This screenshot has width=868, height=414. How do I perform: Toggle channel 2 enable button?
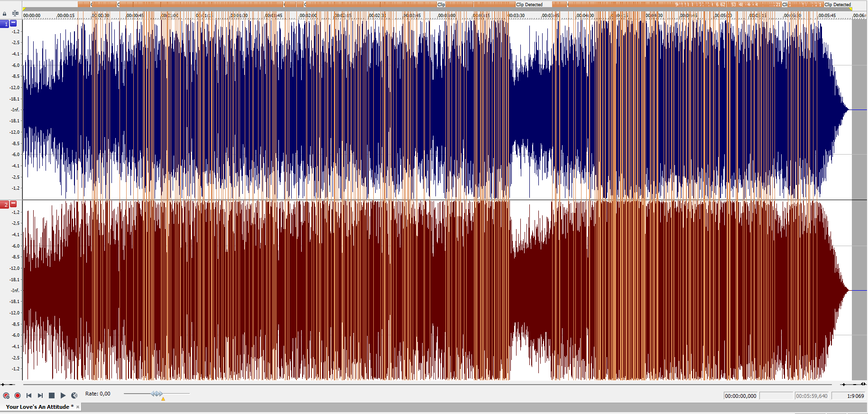pos(5,204)
